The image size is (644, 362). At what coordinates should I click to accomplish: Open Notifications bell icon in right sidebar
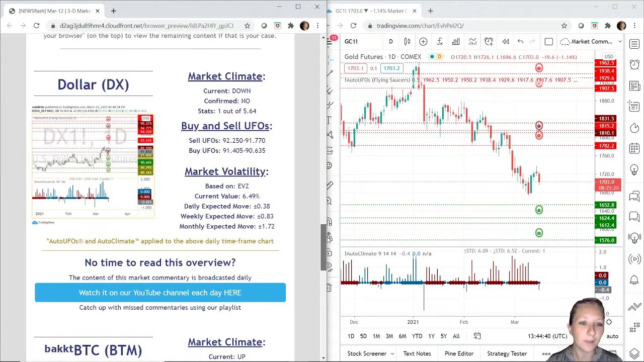[x=634, y=281]
